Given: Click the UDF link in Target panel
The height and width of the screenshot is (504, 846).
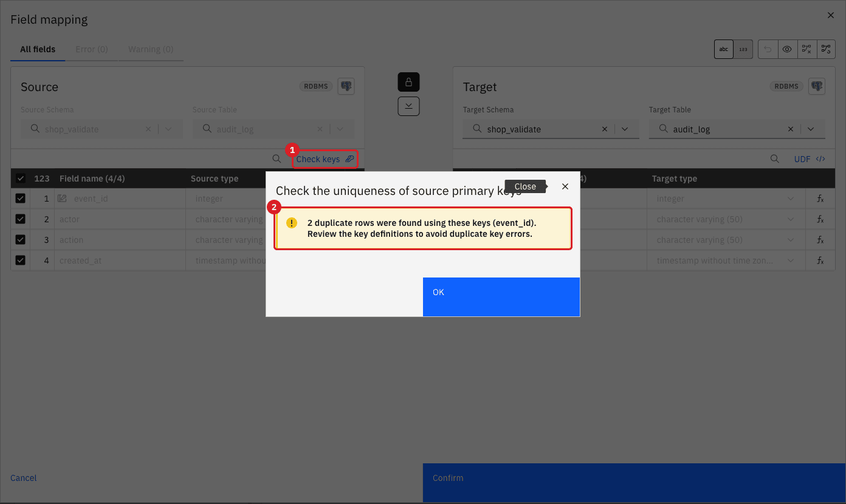Looking at the screenshot, I should coord(810,159).
